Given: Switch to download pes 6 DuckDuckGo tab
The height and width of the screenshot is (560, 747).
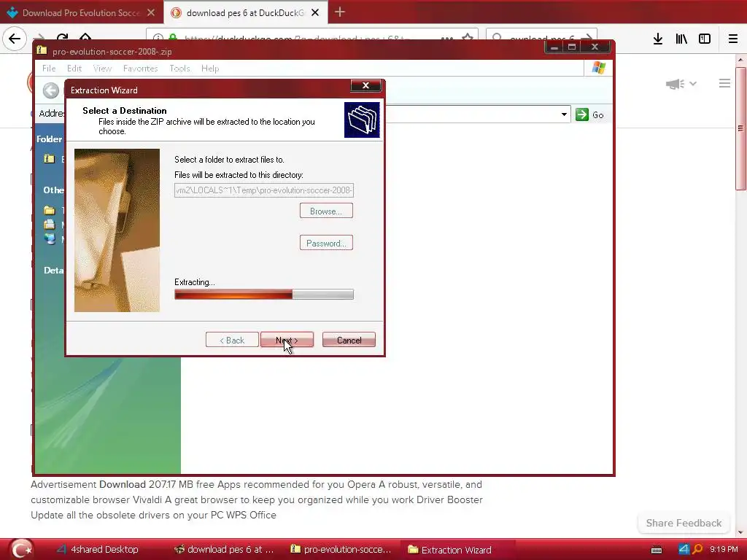Looking at the screenshot, I should [x=245, y=13].
